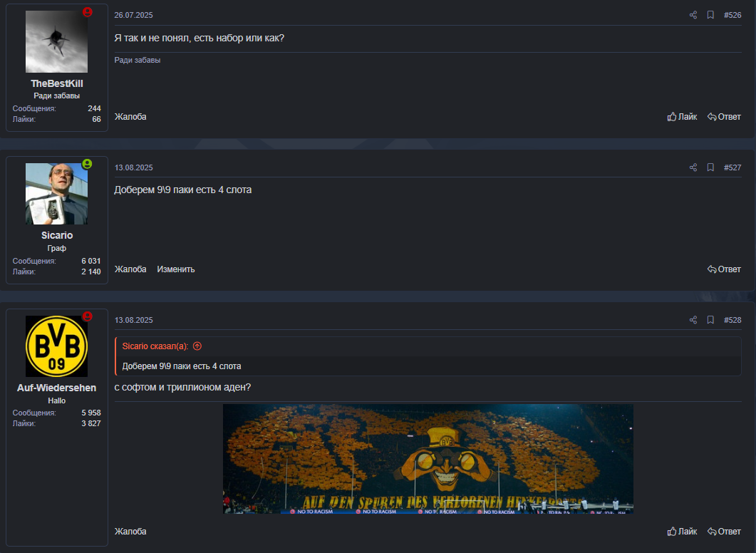Screen dimensions: 756x553
Task: Reply to Sicario's post #527
Action: pyautogui.click(x=724, y=269)
